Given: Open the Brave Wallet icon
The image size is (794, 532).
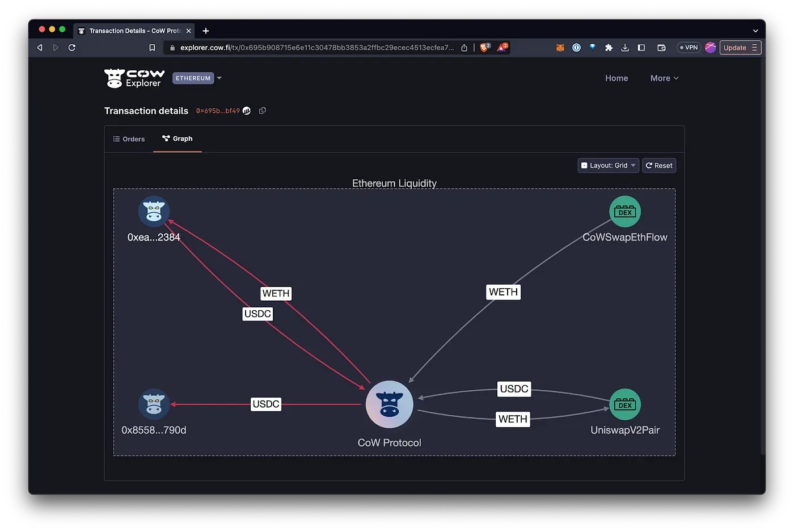Looking at the screenshot, I should point(661,48).
